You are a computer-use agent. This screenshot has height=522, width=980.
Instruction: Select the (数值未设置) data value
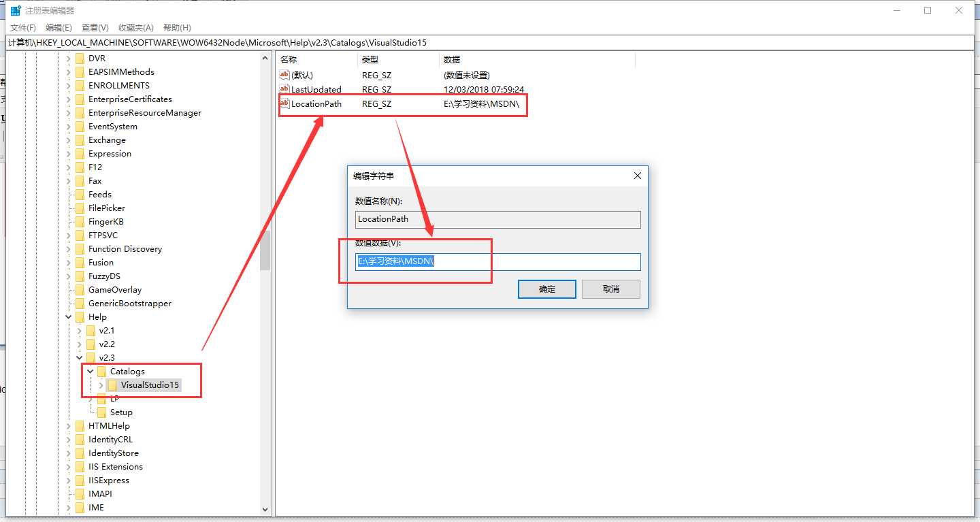tap(466, 75)
